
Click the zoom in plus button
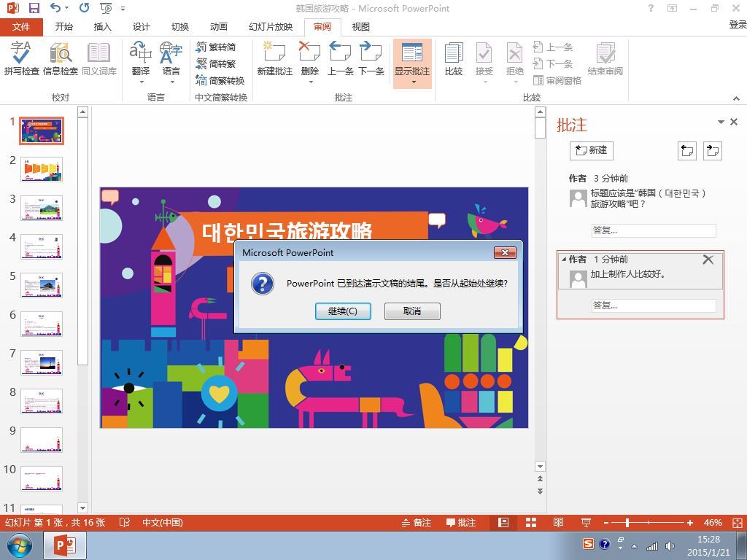tap(690, 523)
